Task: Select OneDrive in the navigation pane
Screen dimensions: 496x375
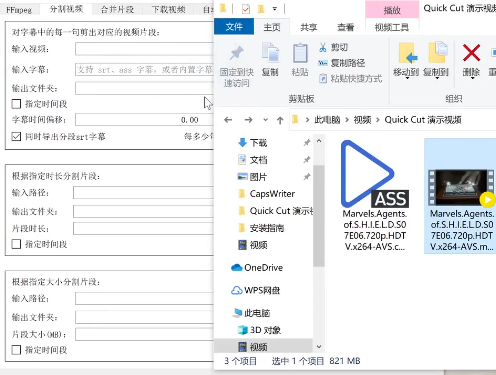Action: coord(257,267)
